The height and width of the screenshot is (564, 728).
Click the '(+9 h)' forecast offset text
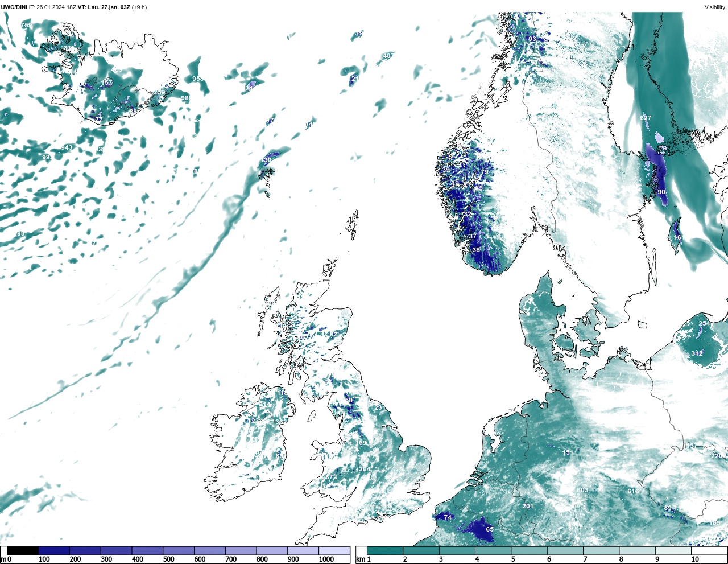pyautogui.click(x=139, y=7)
